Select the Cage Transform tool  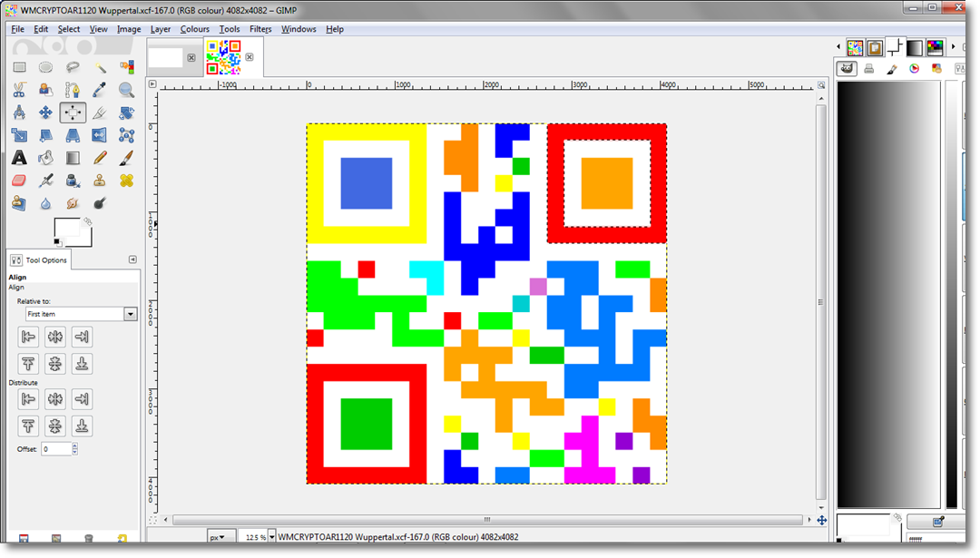pyautogui.click(x=126, y=135)
